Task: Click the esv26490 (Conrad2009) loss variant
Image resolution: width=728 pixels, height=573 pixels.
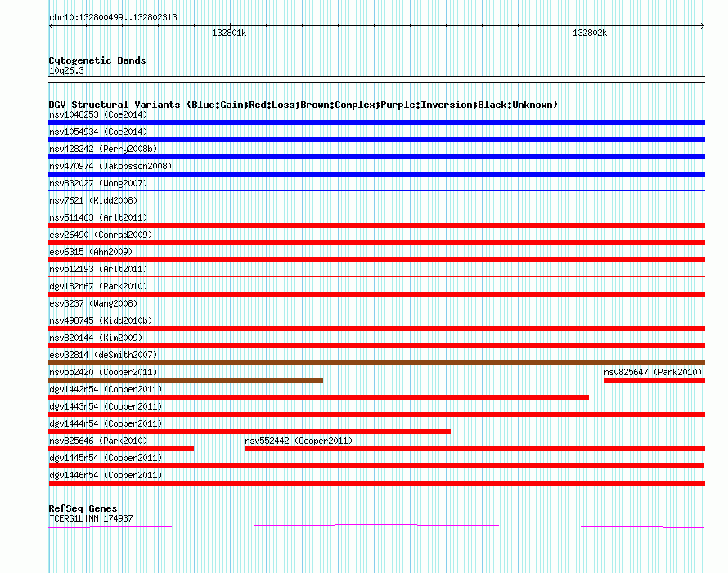Action: pos(376,243)
